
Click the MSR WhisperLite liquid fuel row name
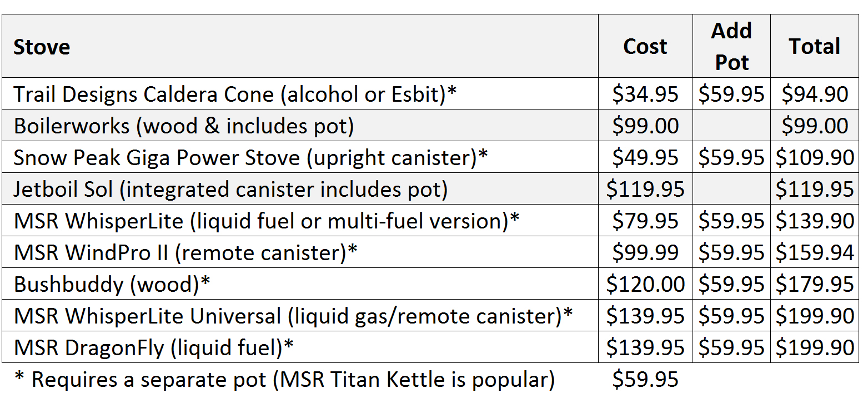tap(267, 221)
